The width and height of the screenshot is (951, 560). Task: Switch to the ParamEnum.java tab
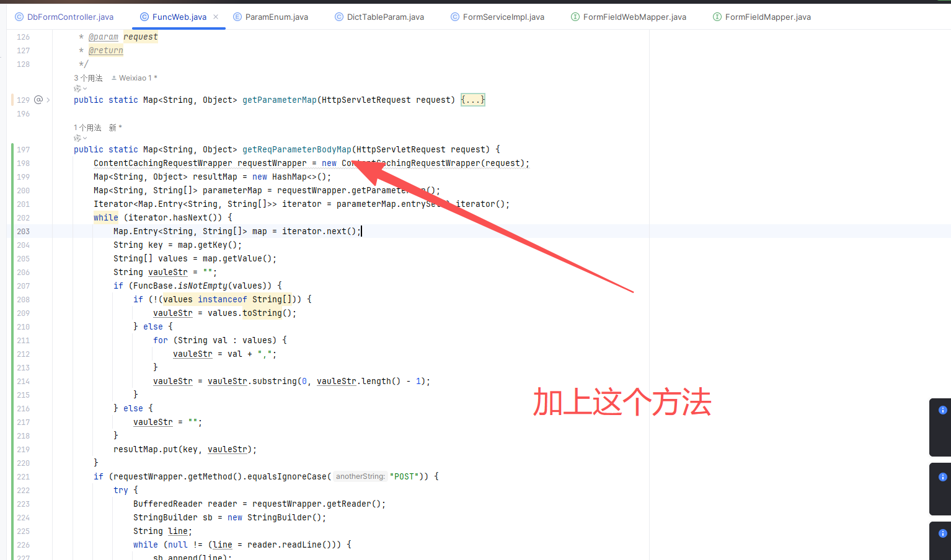click(x=276, y=17)
